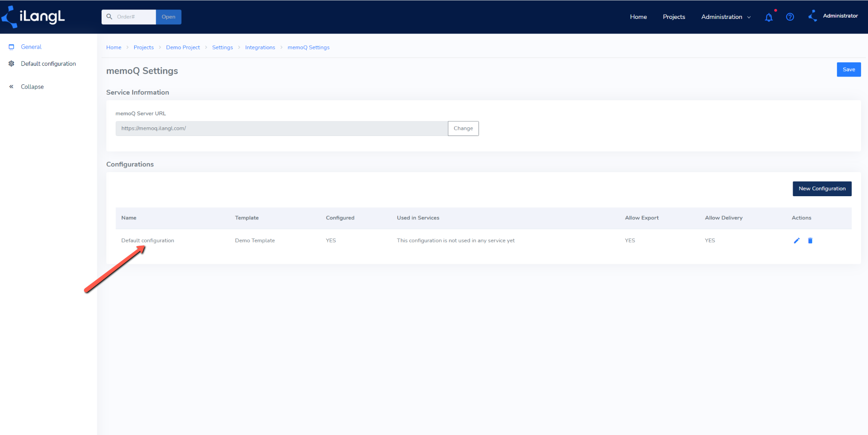Go to Home in top navigation
The image size is (868, 435).
click(x=638, y=17)
